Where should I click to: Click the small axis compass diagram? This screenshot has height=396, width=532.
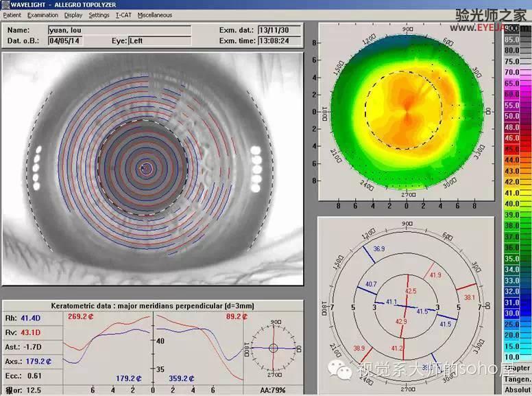click(x=274, y=348)
